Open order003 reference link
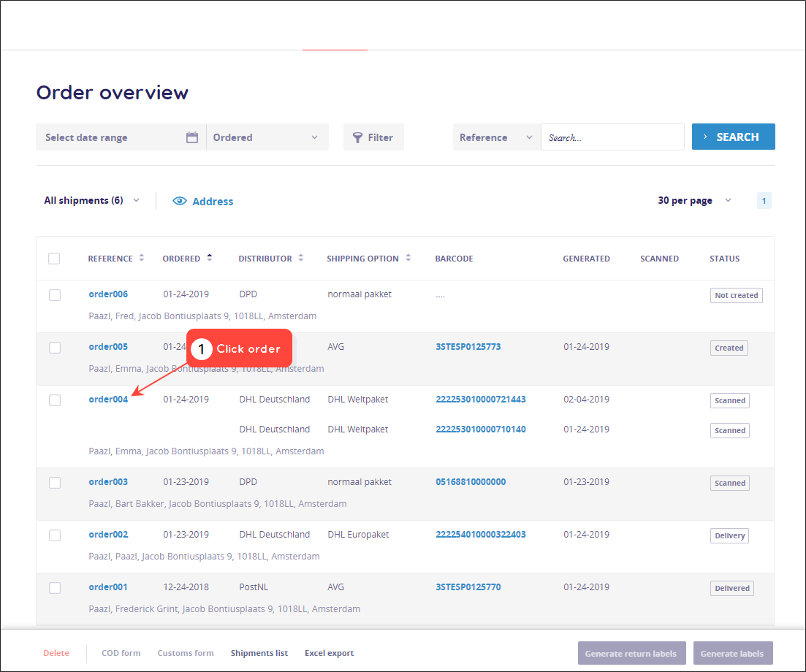Viewport: 806px width, 672px height. 108,481
